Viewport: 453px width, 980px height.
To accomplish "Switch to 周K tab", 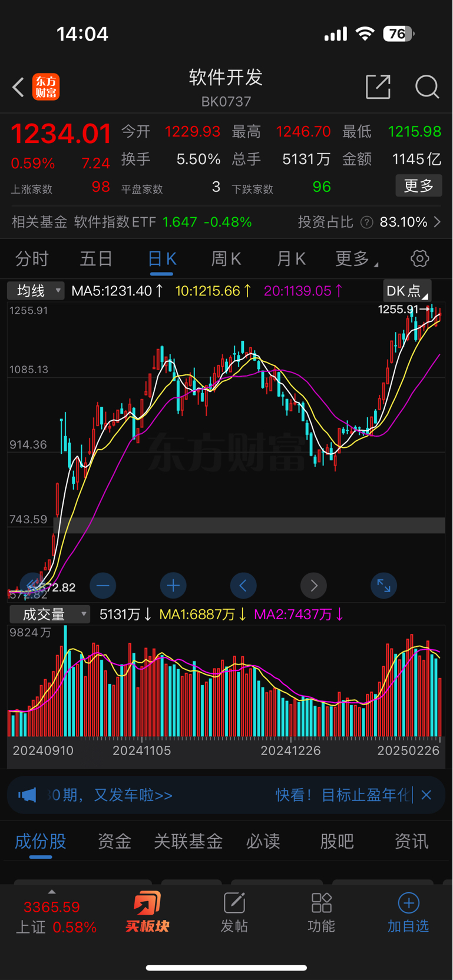I will point(226,258).
